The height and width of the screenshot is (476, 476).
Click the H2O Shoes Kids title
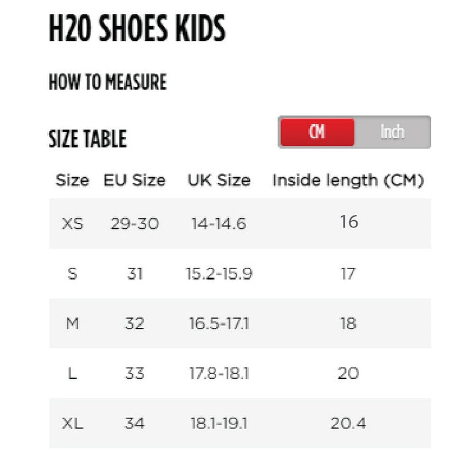(x=137, y=29)
